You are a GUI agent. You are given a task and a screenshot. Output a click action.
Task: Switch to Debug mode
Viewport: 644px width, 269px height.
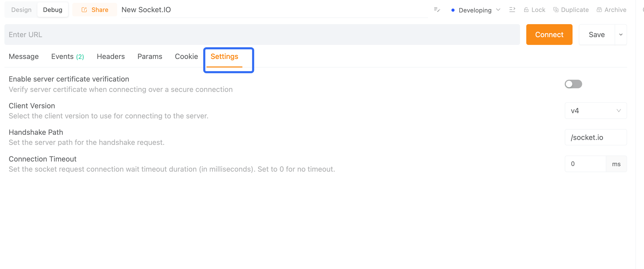point(53,10)
